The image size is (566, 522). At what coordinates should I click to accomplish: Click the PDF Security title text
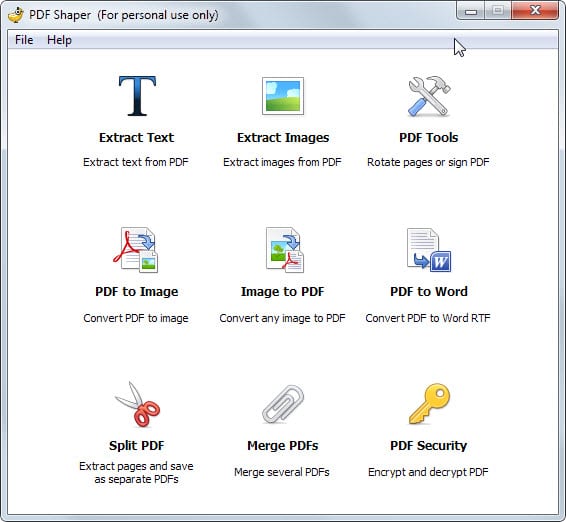[x=428, y=445]
